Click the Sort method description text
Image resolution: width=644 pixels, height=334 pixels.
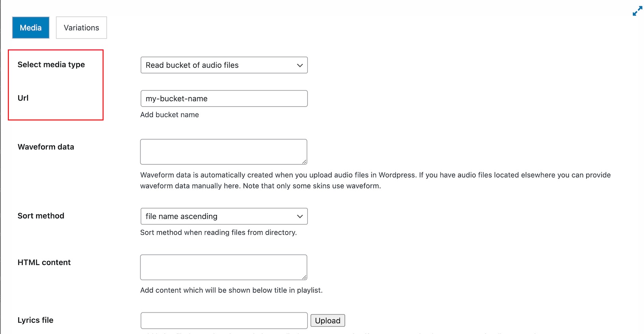click(218, 232)
